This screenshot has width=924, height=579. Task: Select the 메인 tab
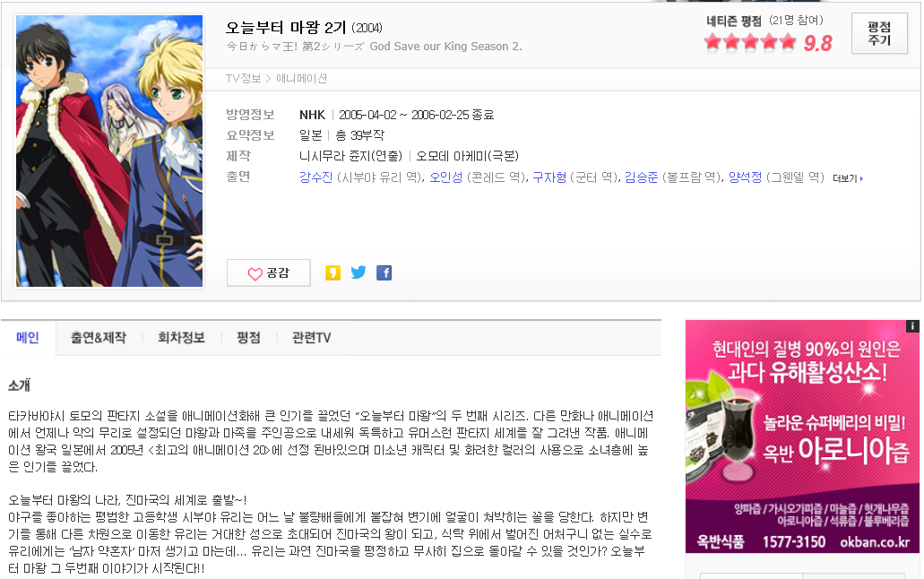[x=28, y=338]
